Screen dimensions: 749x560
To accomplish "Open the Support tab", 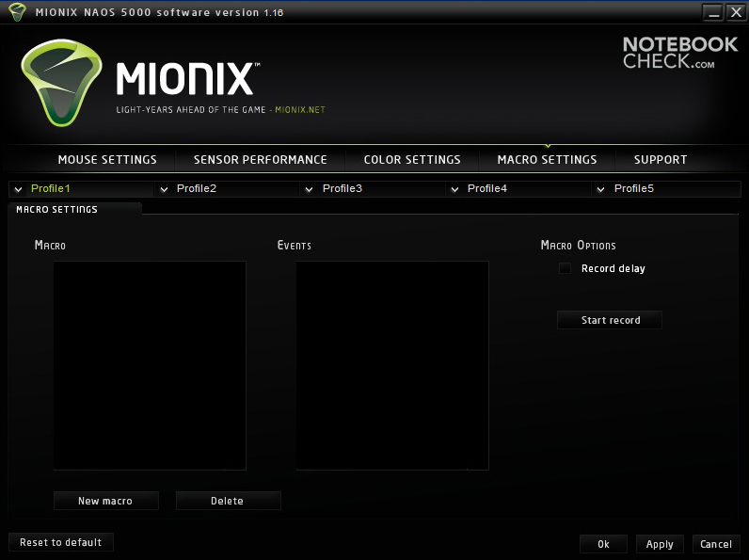I will (x=661, y=160).
